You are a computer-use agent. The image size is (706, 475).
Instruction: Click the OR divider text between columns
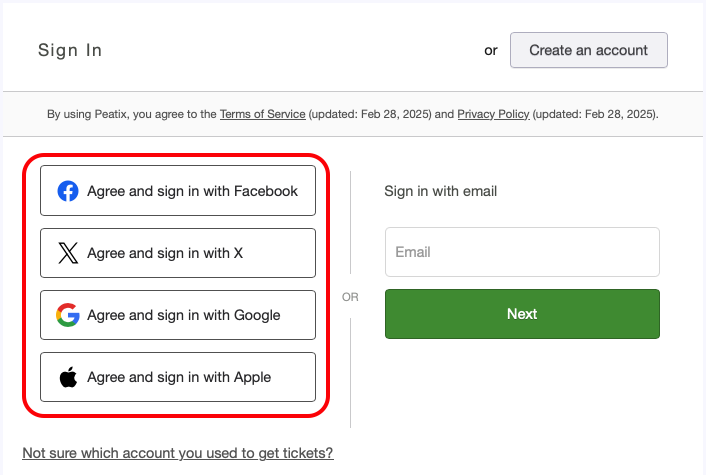pos(350,297)
